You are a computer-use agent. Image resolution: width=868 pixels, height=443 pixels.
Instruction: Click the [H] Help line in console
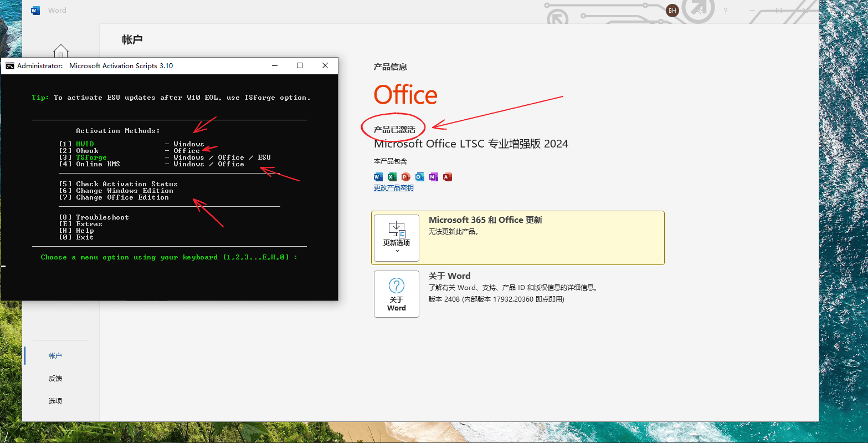click(76, 231)
